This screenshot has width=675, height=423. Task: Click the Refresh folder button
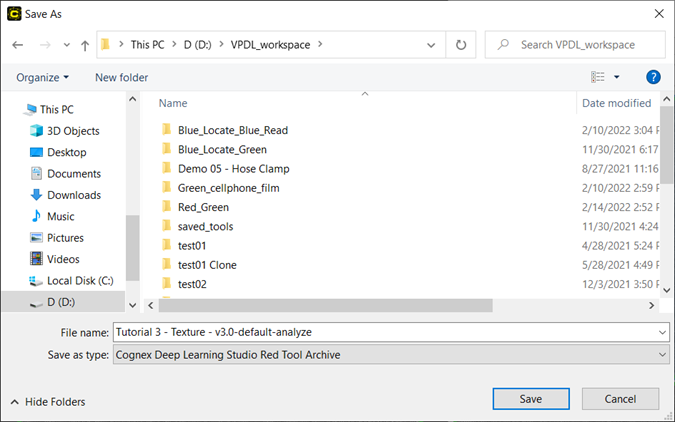point(460,45)
